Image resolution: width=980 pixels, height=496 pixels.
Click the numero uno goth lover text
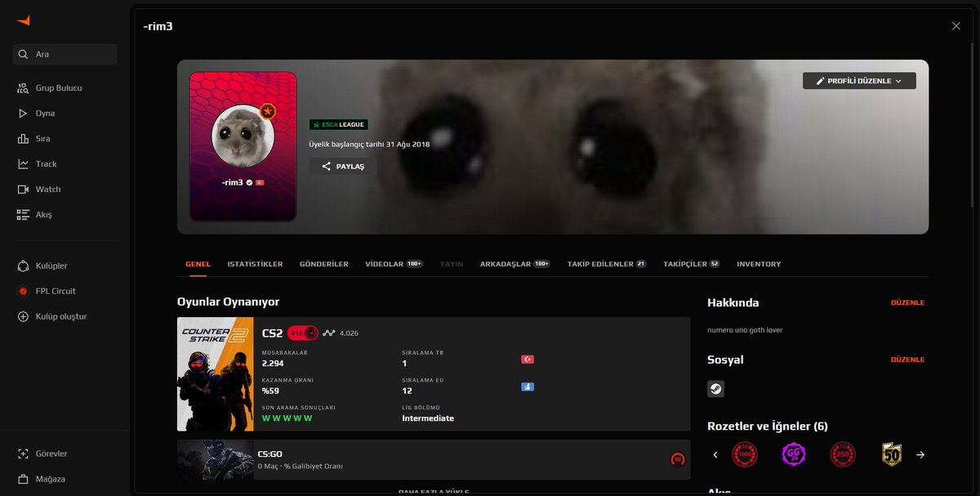(745, 330)
